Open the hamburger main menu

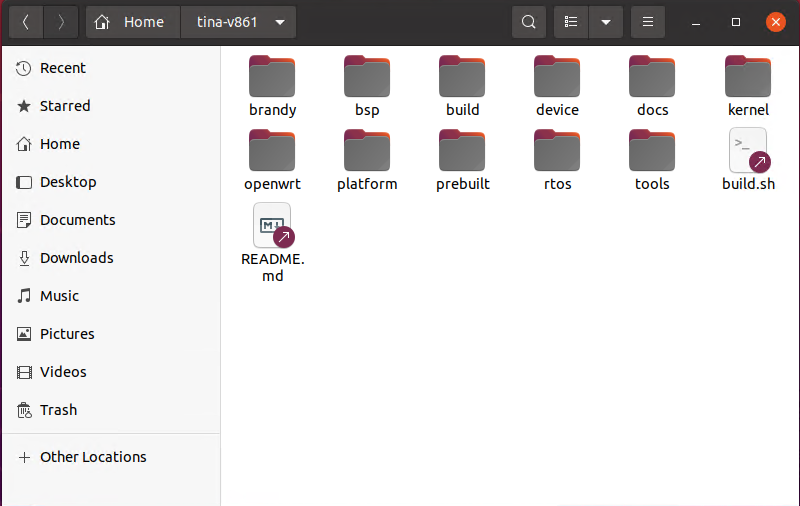[648, 22]
